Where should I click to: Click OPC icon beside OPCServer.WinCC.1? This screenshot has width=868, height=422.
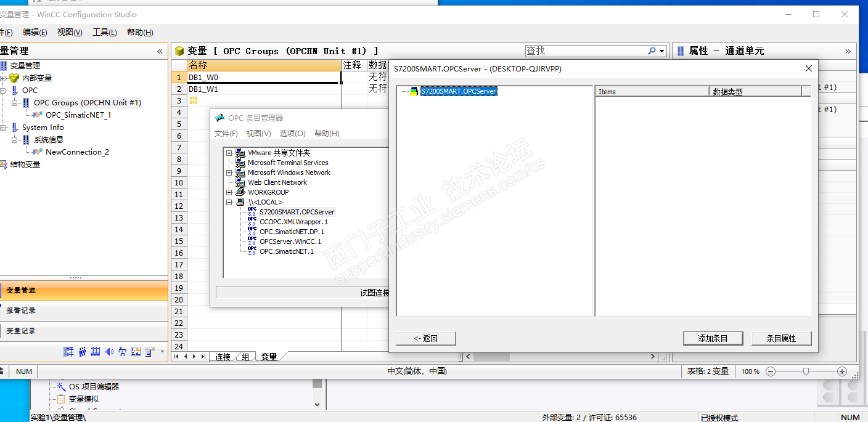pos(252,241)
